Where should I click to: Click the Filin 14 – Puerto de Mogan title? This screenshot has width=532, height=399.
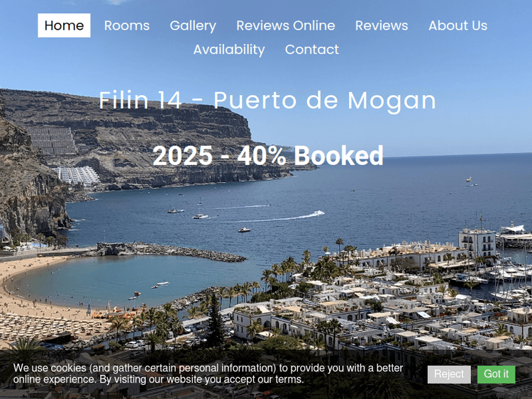[x=267, y=101]
